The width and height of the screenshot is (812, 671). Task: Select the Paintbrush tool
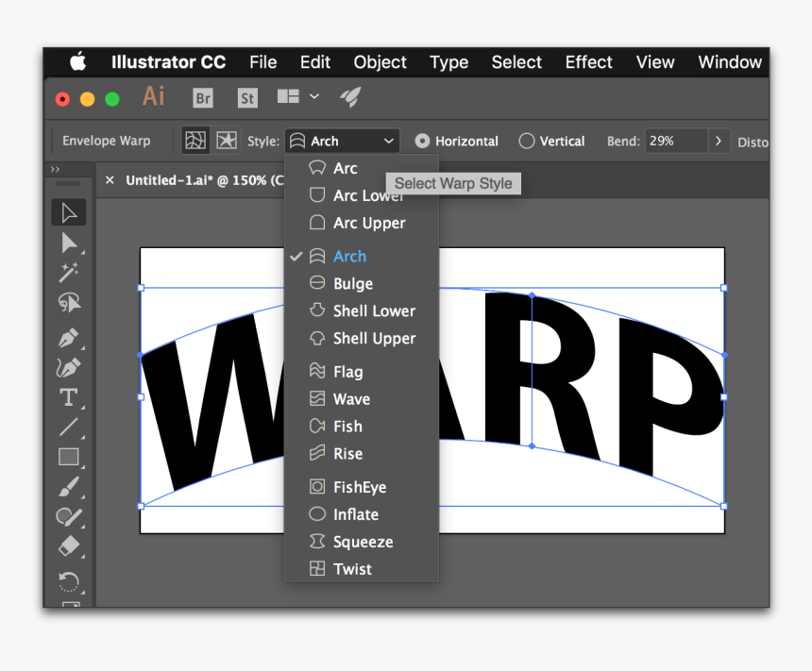click(x=68, y=488)
